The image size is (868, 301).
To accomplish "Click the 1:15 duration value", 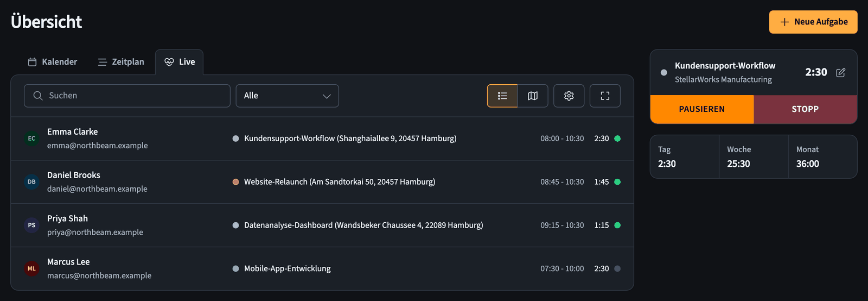I will tap(602, 225).
